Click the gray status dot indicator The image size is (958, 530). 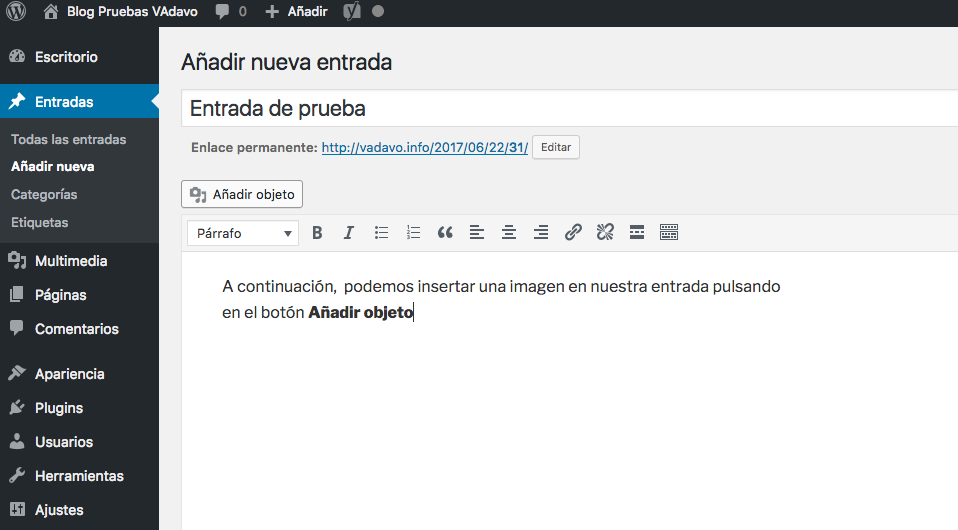(378, 11)
